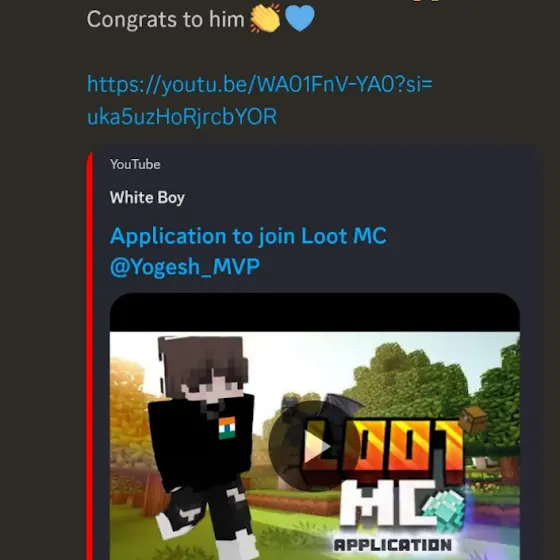Click the black bar atop video thumbnail

click(x=315, y=312)
